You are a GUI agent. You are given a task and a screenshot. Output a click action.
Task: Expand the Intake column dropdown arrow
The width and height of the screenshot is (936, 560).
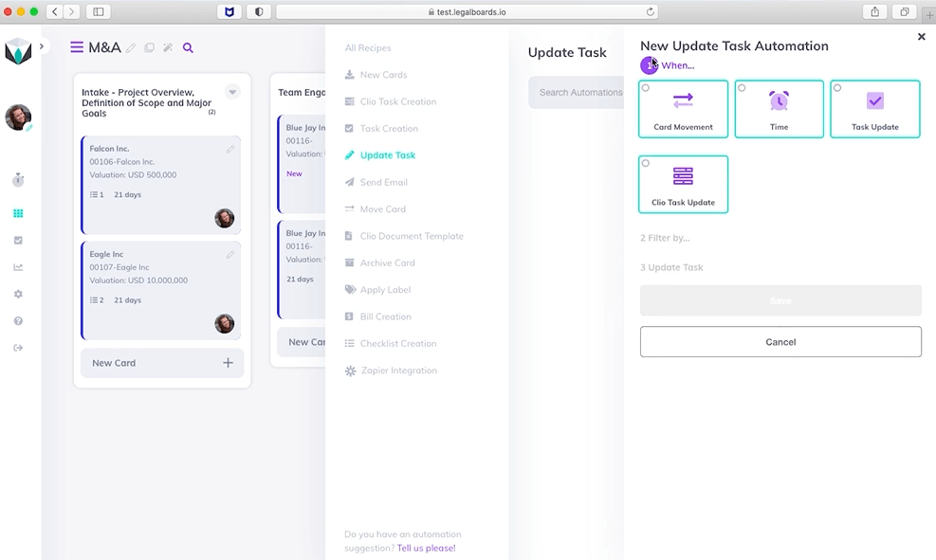232,92
